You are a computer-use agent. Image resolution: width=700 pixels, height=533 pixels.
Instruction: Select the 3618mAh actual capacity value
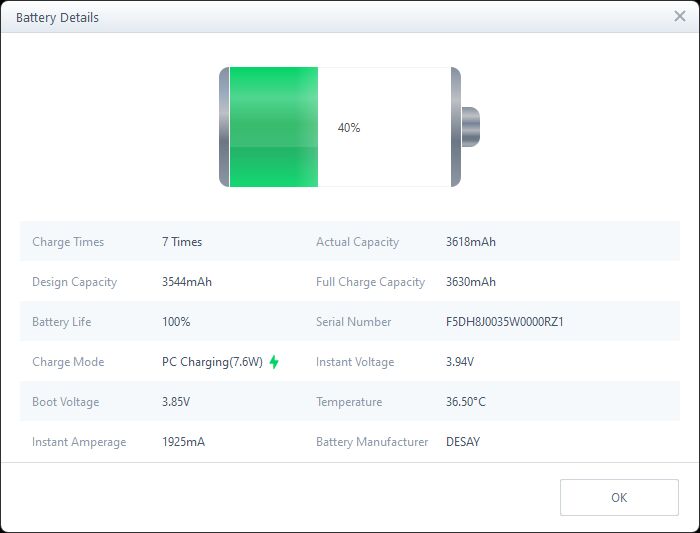point(471,242)
